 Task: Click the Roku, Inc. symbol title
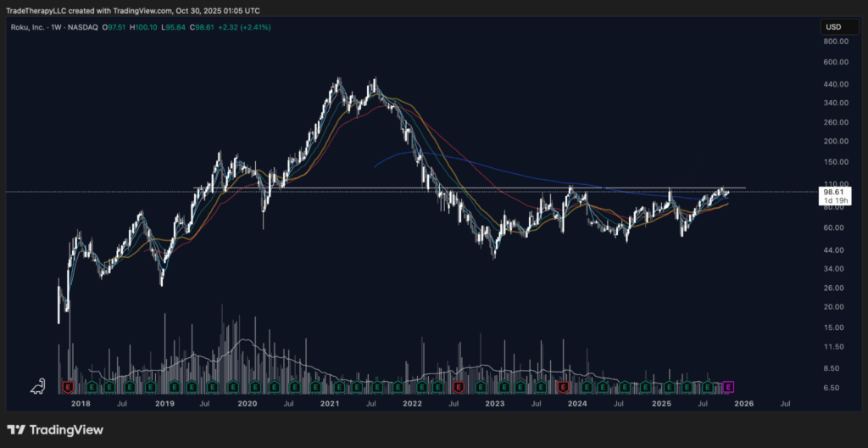[27, 27]
